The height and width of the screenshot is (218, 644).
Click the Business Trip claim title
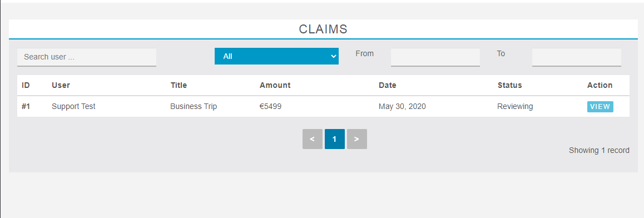point(194,106)
